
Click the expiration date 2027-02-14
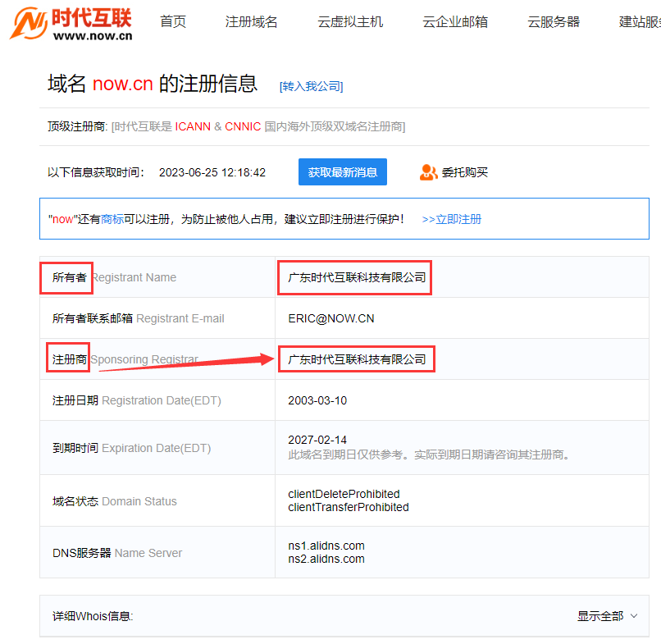click(317, 440)
